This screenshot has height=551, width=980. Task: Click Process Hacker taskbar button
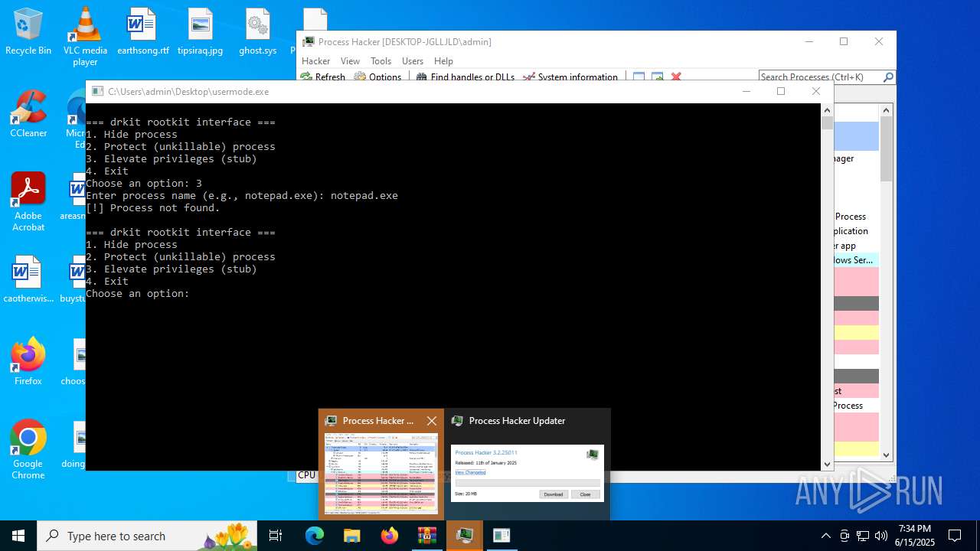point(465,536)
